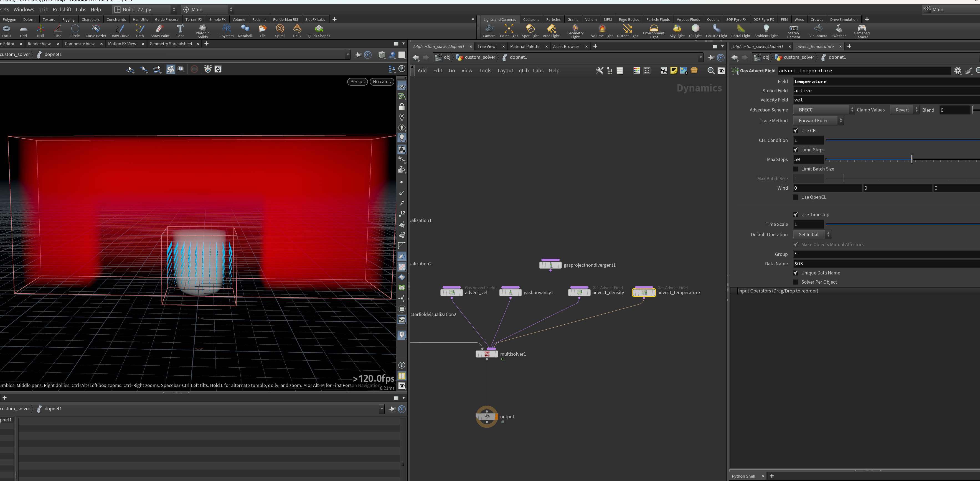
Task: Add the Metaball shelf tool
Action: click(x=245, y=31)
